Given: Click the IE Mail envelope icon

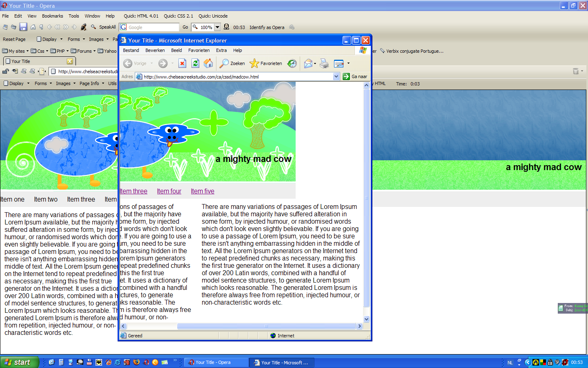Looking at the screenshot, I should [308, 63].
